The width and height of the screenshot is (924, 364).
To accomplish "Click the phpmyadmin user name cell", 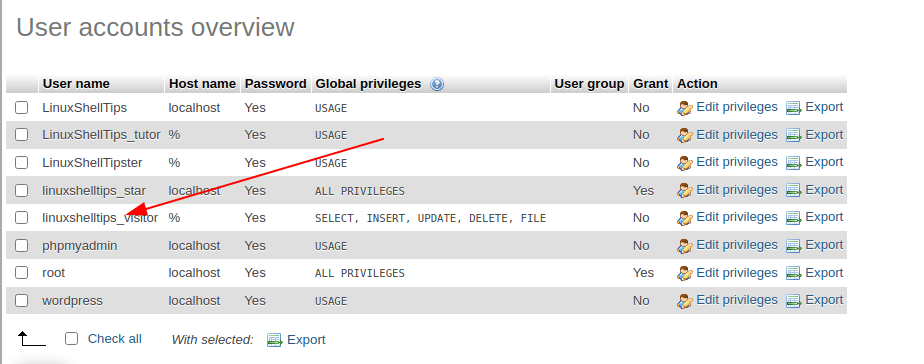I will [80, 246].
